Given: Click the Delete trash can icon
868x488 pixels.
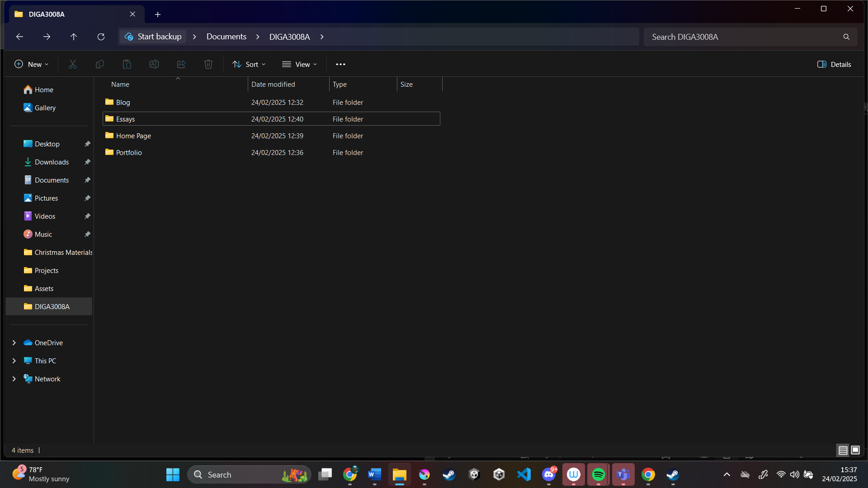Looking at the screenshot, I should tap(208, 64).
